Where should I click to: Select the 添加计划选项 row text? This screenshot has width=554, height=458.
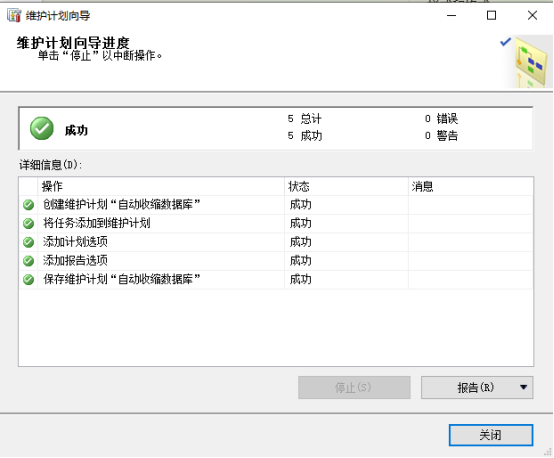[x=75, y=242]
